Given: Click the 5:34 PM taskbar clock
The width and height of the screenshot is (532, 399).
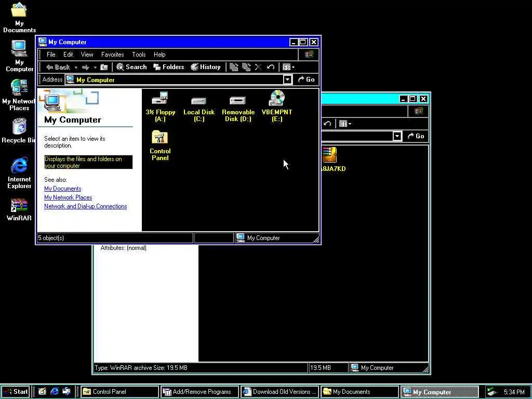Looking at the screenshot, I should point(514,392).
